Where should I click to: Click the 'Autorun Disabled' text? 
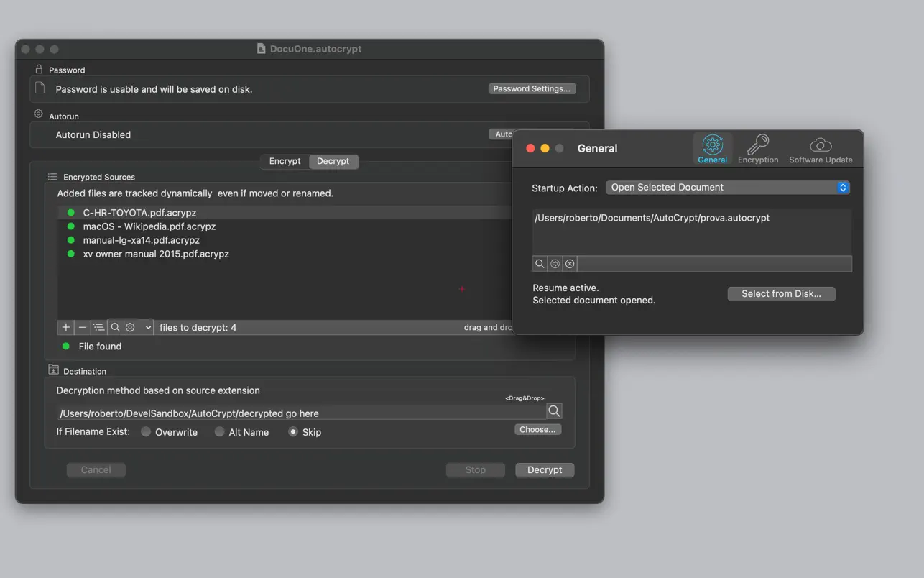pos(93,134)
